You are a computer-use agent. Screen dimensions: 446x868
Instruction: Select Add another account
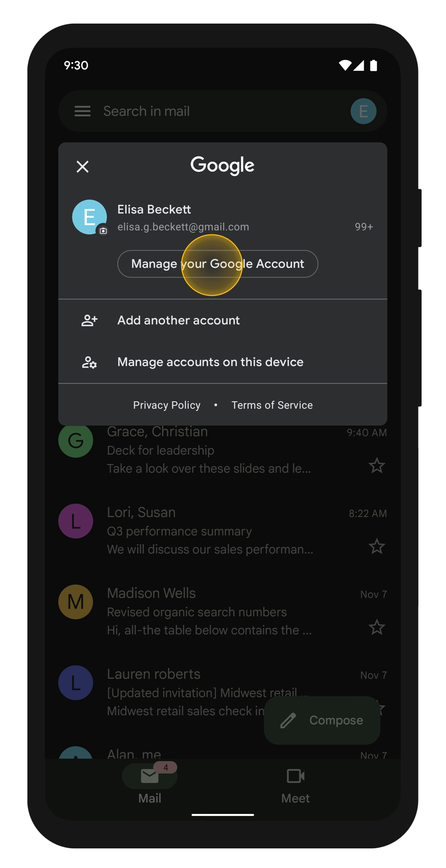[x=178, y=320]
